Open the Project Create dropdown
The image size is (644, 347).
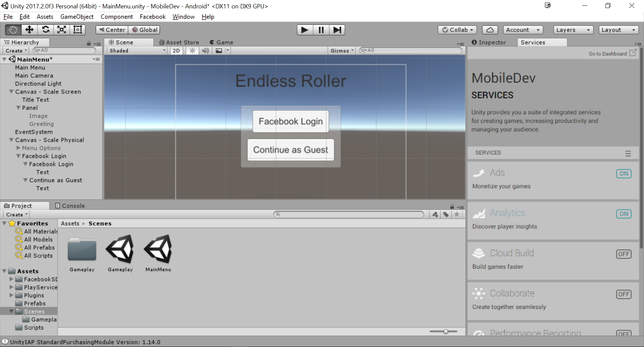pyautogui.click(x=16, y=215)
